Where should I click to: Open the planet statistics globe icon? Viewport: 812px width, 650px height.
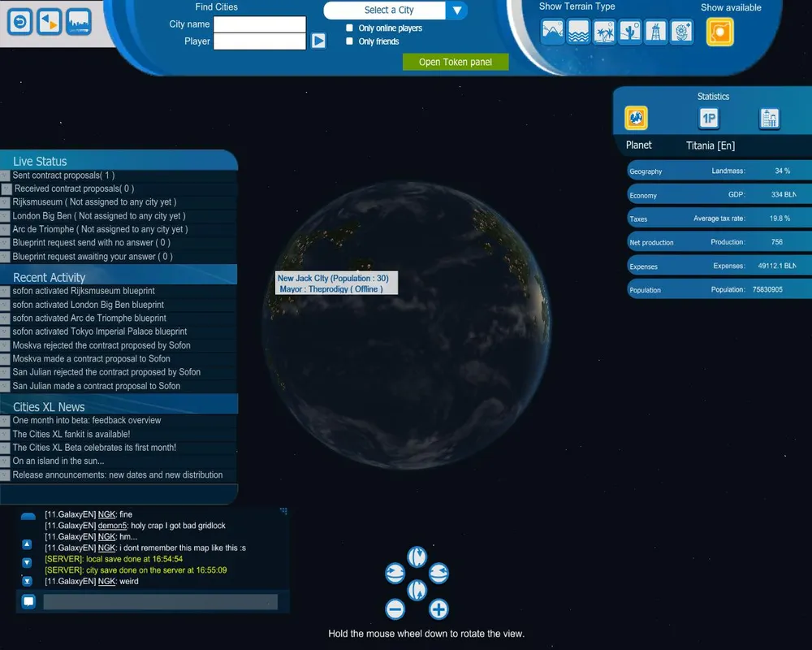click(x=636, y=119)
